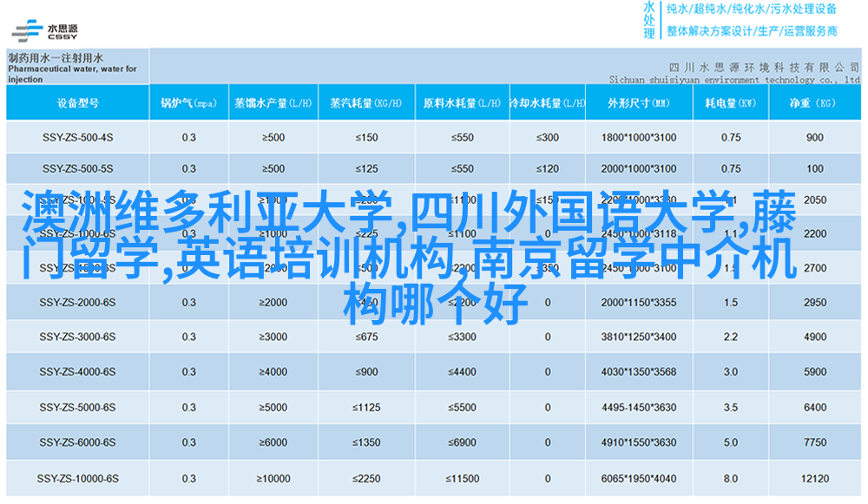Select model cell SSY-ZS-10000-6S
The height and width of the screenshot is (504, 868).
tap(77, 479)
